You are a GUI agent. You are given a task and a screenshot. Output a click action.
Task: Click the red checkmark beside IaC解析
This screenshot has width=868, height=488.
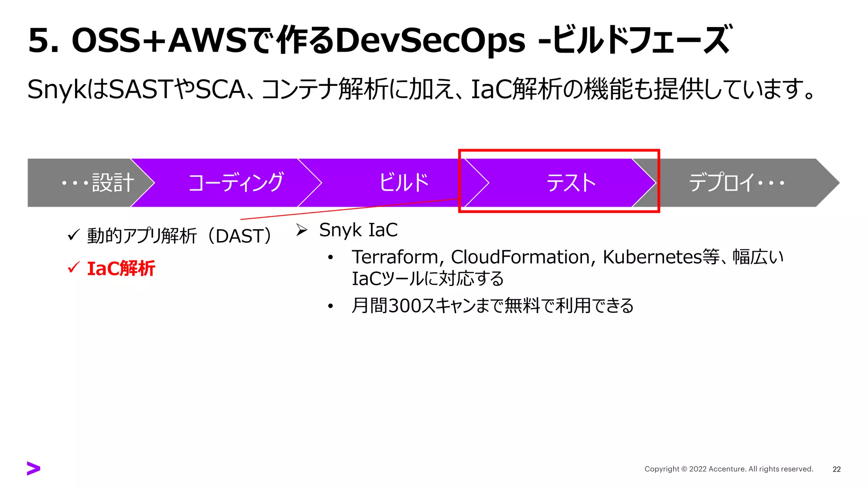(x=73, y=268)
